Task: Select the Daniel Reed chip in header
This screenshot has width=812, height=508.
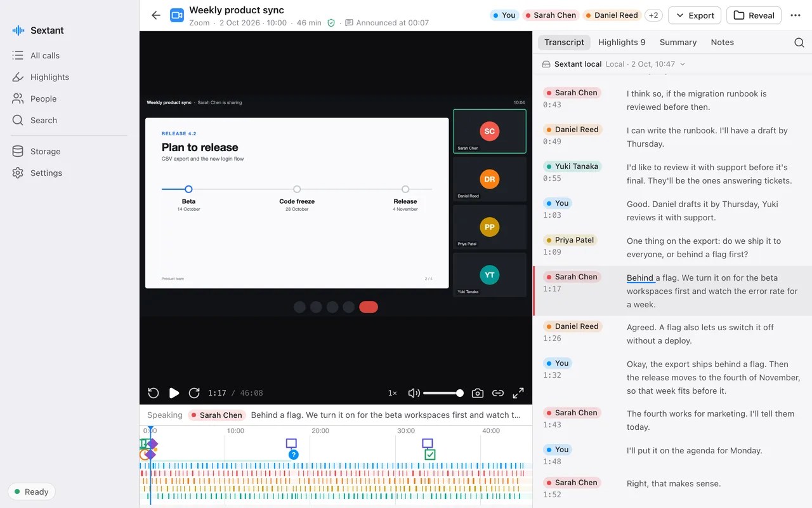Action: 612,15
